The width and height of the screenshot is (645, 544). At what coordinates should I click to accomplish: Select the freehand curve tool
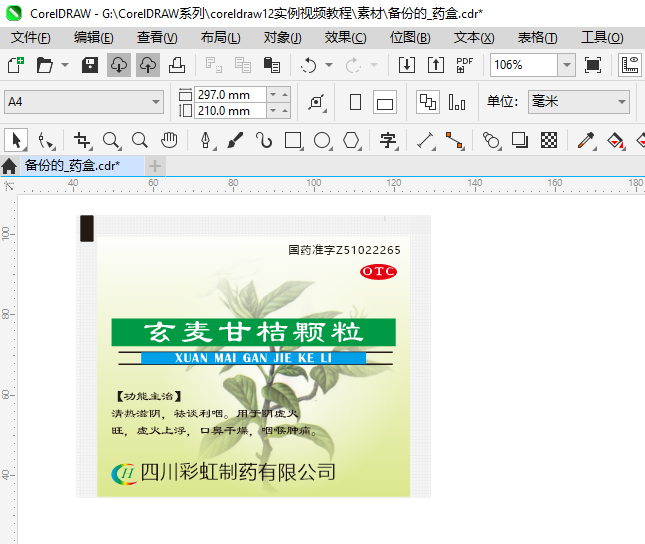pyautogui.click(x=264, y=140)
